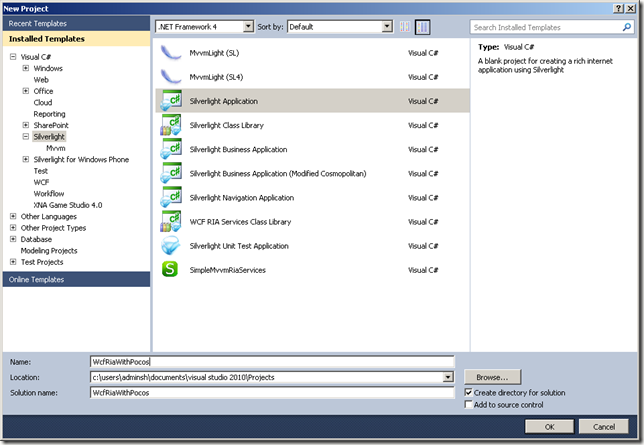Click the dialog help question mark button

618,8
